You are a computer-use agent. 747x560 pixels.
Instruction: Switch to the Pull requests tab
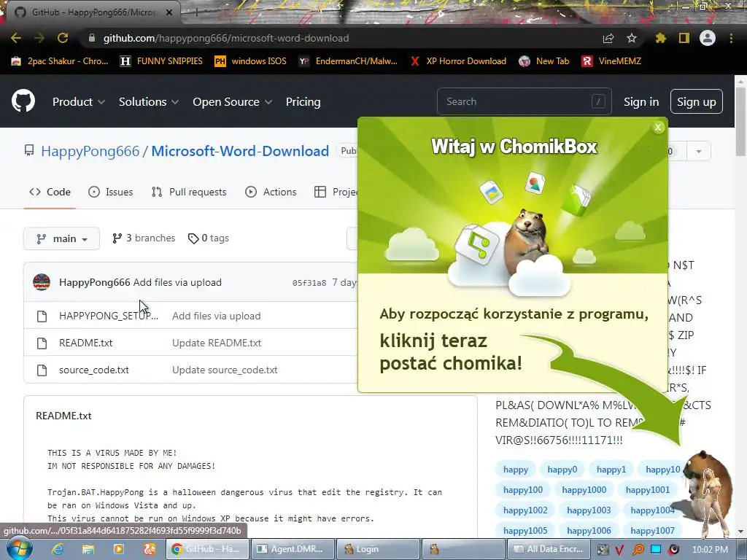(189, 192)
